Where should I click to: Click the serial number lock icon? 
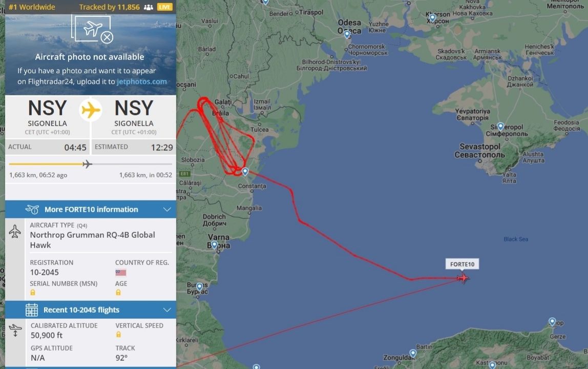[x=33, y=293]
